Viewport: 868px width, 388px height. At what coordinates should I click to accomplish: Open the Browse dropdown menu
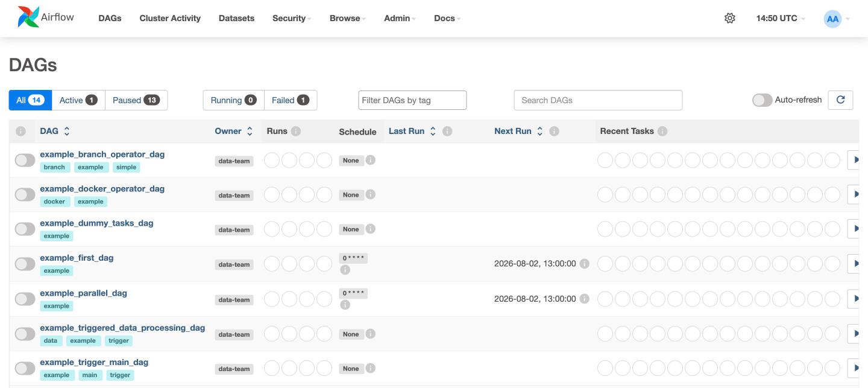348,18
